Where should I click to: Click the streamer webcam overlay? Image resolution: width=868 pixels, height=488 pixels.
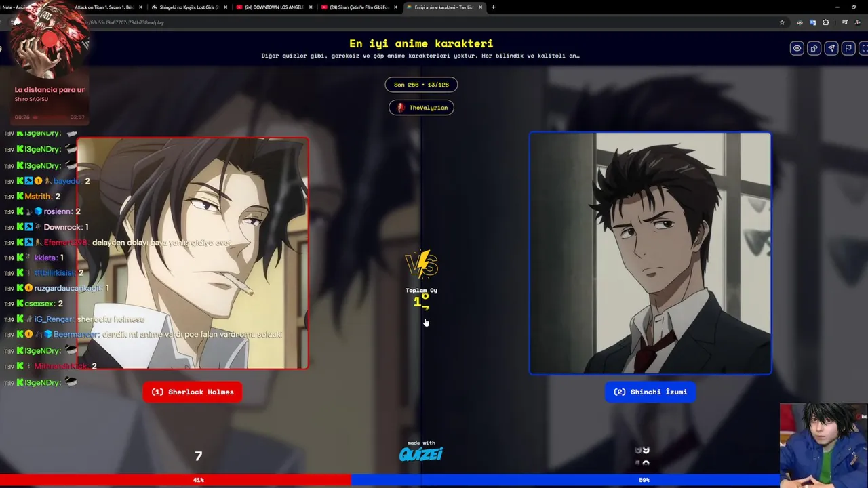tap(824, 446)
